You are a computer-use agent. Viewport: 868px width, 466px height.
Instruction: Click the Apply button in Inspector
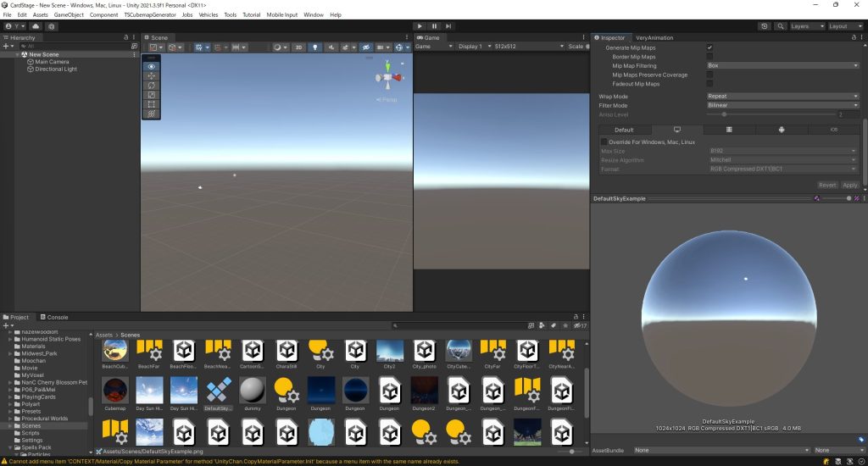click(x=850, y=186)
